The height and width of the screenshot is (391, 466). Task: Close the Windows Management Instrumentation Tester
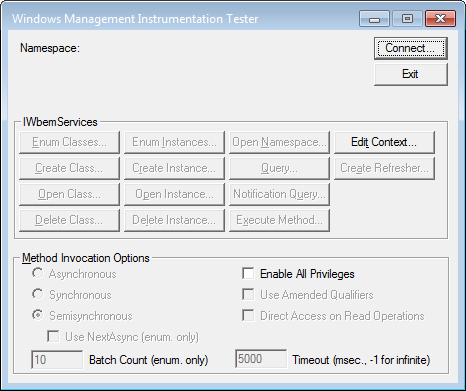[440, 19]
